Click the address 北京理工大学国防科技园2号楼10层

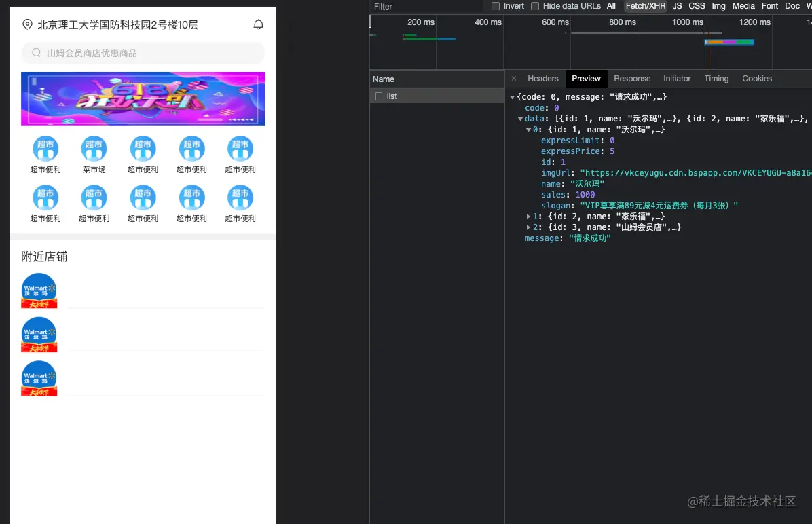tap(117, 25)
